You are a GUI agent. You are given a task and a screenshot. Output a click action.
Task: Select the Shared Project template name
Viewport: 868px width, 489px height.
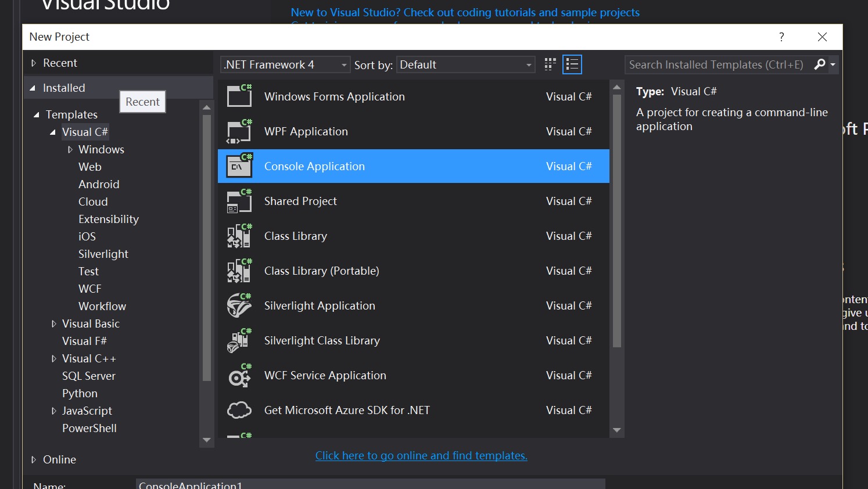coord(300,201)
